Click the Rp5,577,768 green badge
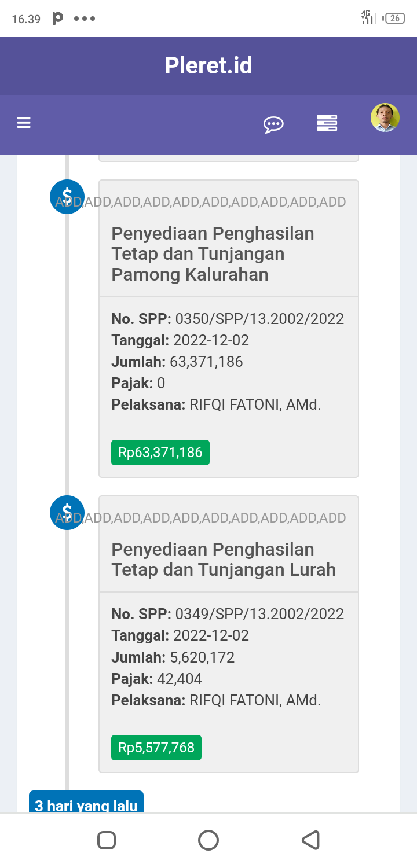417x868 pixels. point(156,748)
